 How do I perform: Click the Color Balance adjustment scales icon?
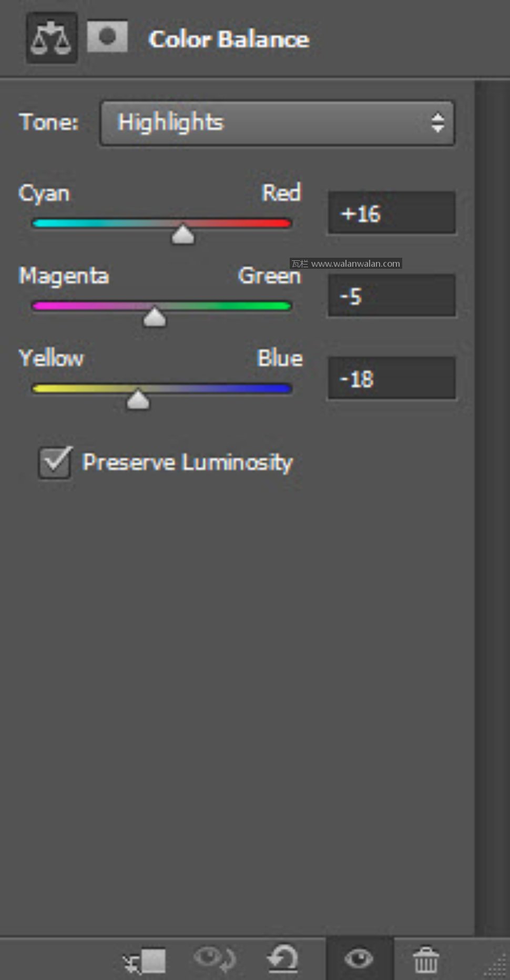coord(51,38)
